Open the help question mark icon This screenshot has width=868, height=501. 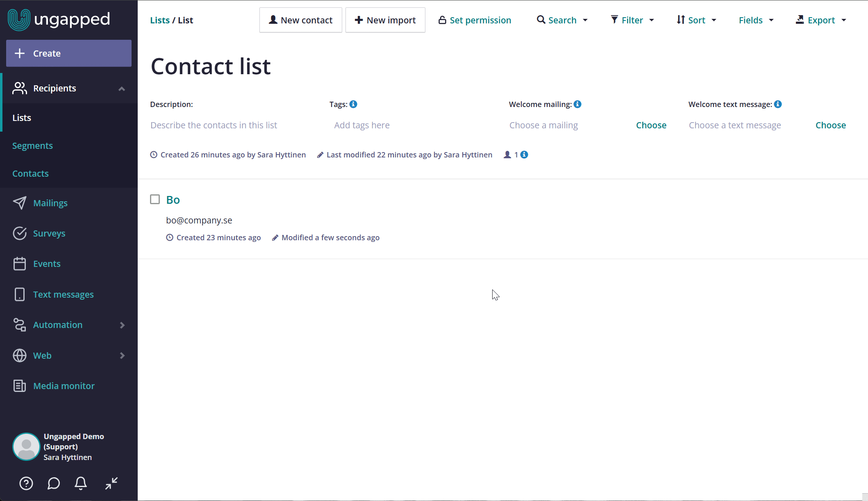click(26, 483)
